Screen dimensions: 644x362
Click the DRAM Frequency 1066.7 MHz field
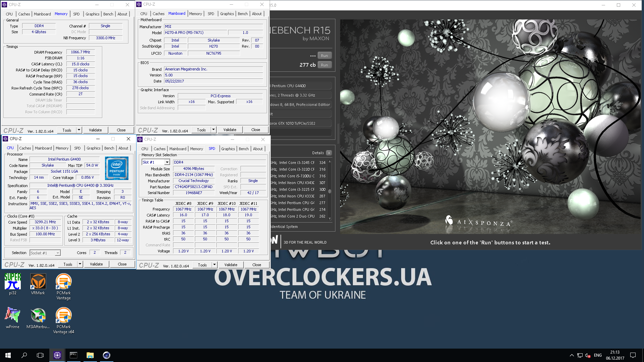tap(80, 52)
